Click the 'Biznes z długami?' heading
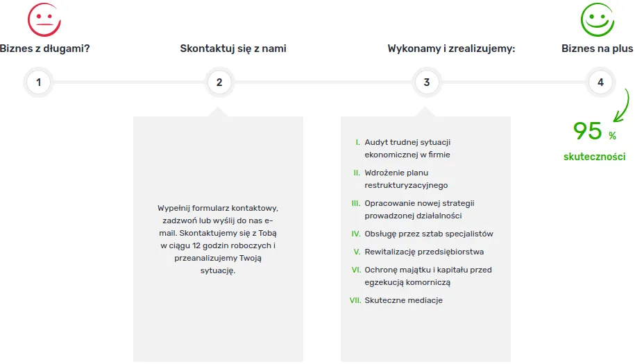This screenshot has width=635, height=364. (44, 49)
